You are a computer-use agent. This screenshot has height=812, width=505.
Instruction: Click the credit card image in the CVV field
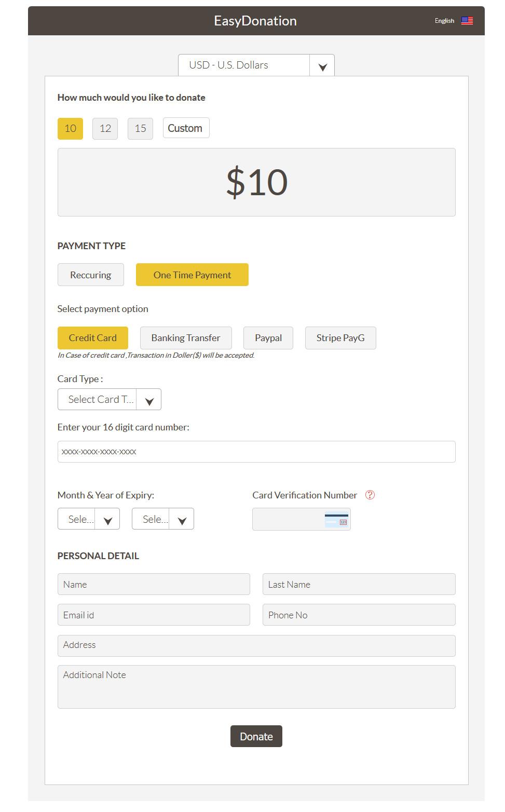(336, 519)
